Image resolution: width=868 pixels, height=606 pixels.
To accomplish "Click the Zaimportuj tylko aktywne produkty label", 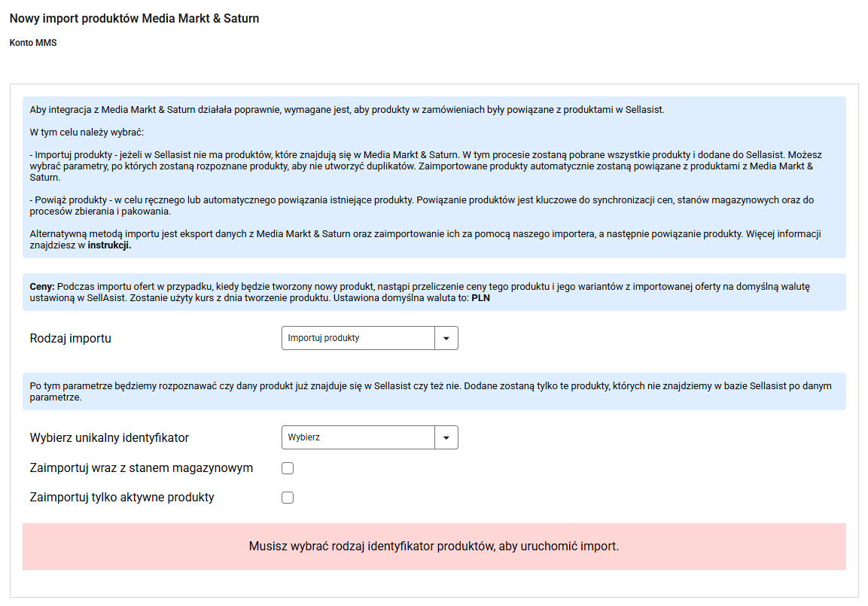I will [x=122, y=497].
